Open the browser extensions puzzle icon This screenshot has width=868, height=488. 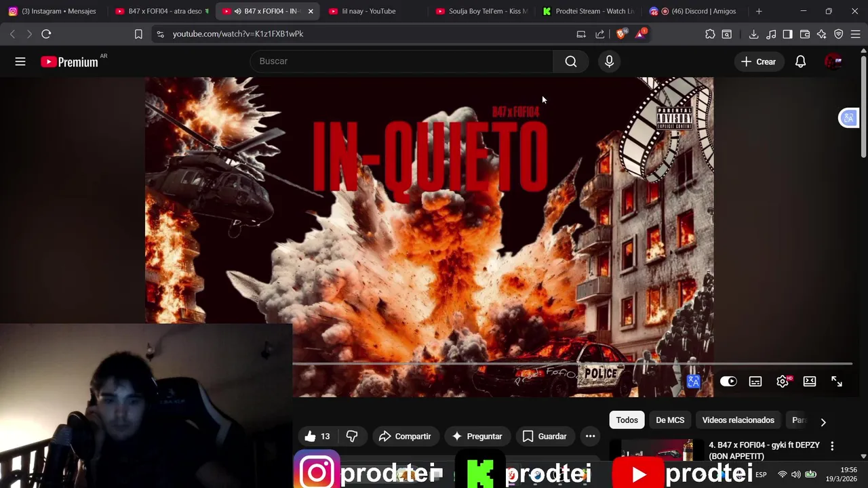(x=710, y=34)
